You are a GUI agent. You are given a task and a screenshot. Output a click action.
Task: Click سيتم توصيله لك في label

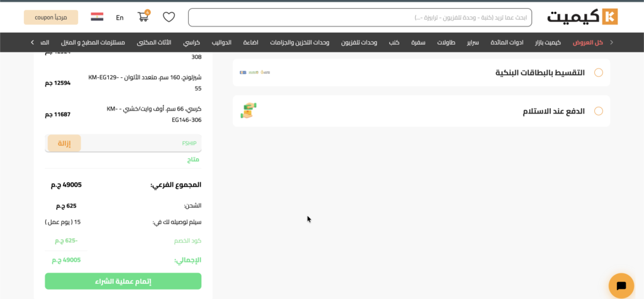(x=177, y=222)
